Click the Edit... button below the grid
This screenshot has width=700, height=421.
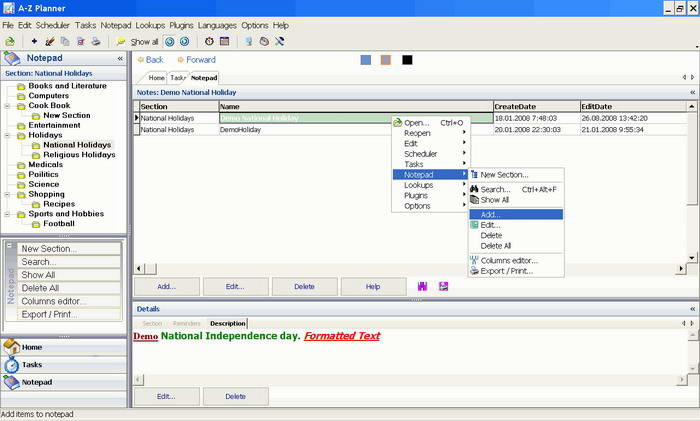click(x=235, y=287)
